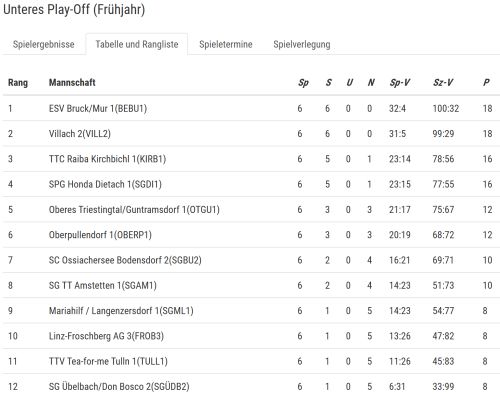Open the Spielergebnisse tab
The image size is (500, 397).
(x=43, y=44)
